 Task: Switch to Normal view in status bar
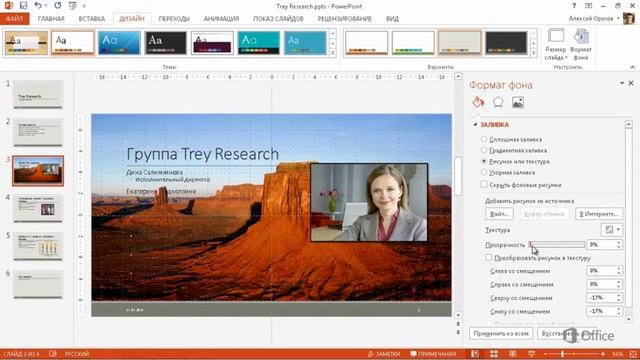pos(475,354)
